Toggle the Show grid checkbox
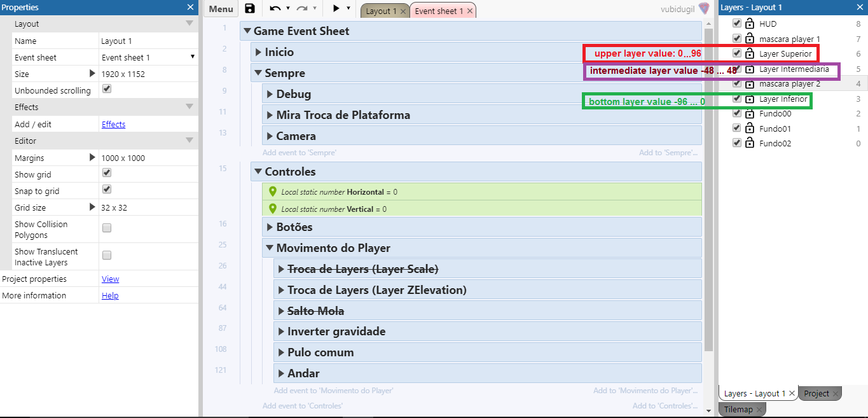The height and width of the screenshot is (418, 868). [107, 173]
